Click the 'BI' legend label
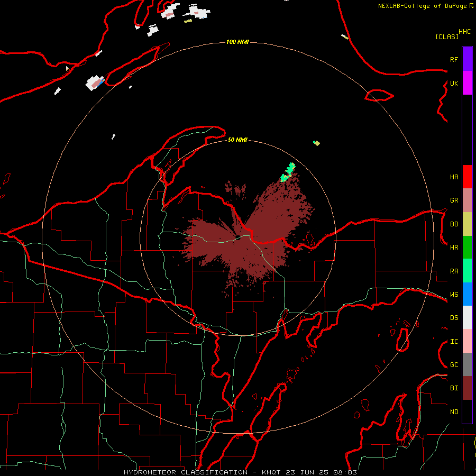The height and width of the screenshot is (476, 476). pyautogui.click(x=454, y=388)
